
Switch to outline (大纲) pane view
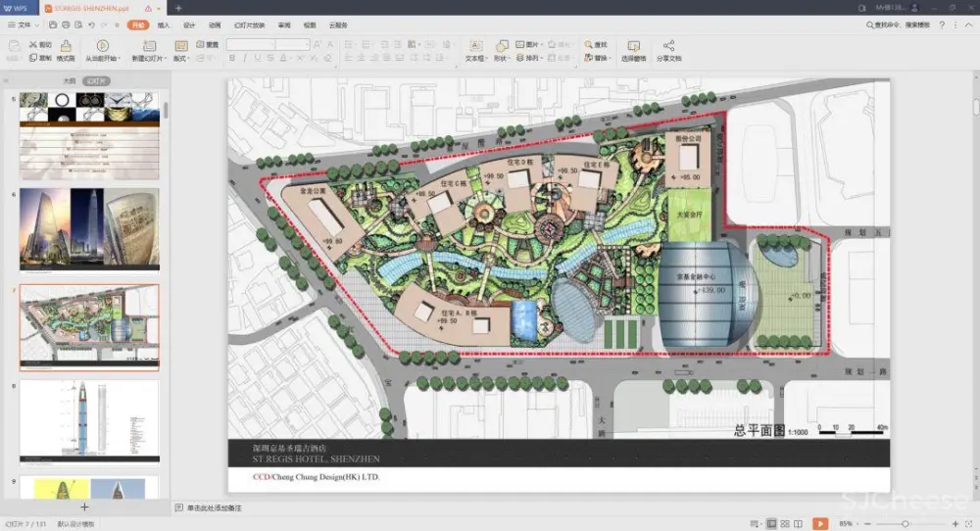pos(69,81)
